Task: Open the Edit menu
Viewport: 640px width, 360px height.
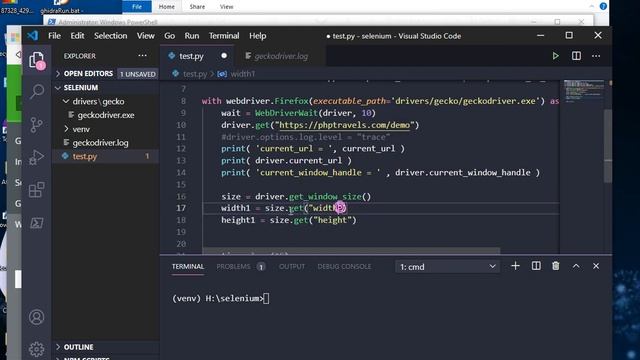Action: (77, 36)
